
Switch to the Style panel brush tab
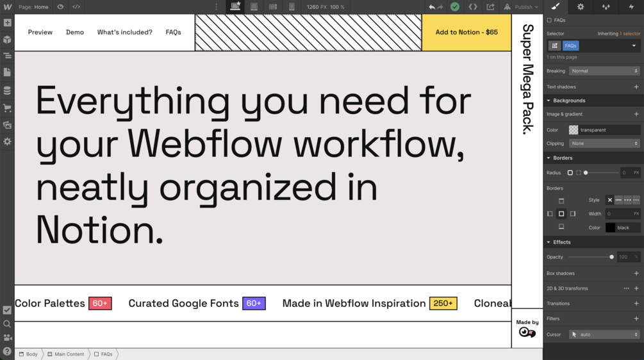[x=556, y=6]
